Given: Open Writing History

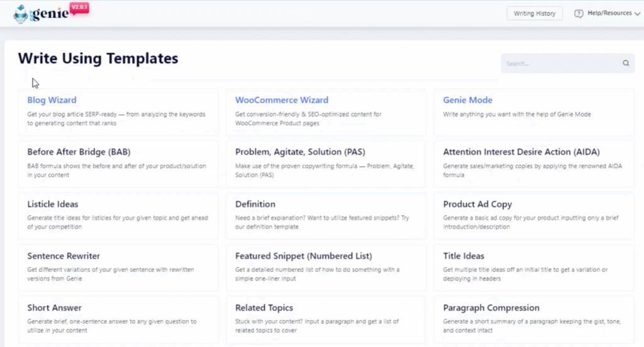Looking at the screenshot, I should 535,14.
